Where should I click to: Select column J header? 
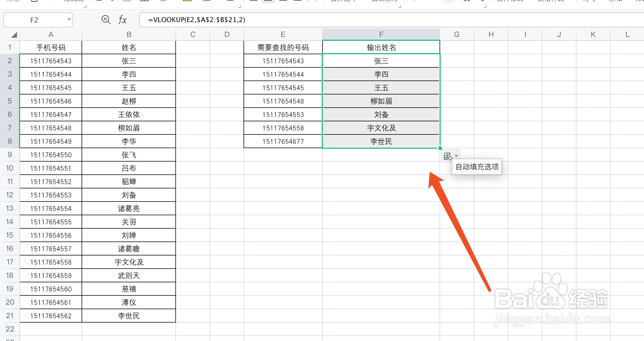[559, 34]
